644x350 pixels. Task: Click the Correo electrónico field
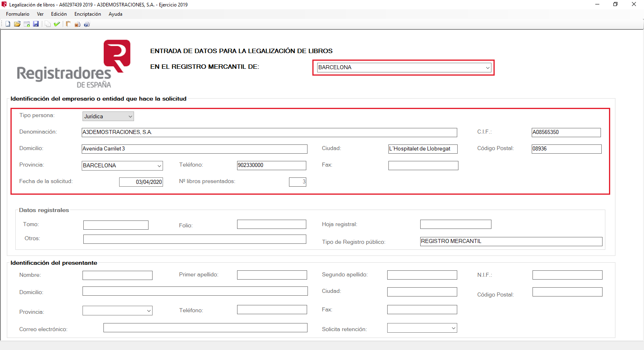pyautogui.click(x=205, y=327)
